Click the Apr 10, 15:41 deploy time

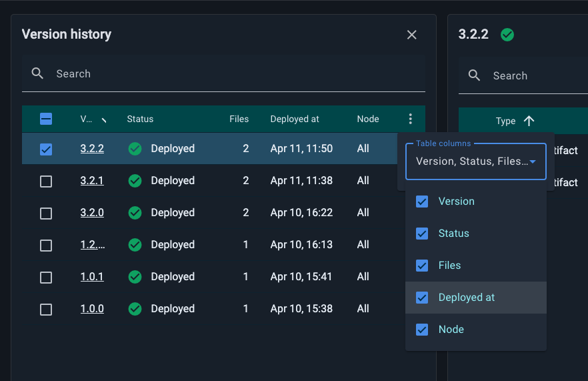(301, 277)
